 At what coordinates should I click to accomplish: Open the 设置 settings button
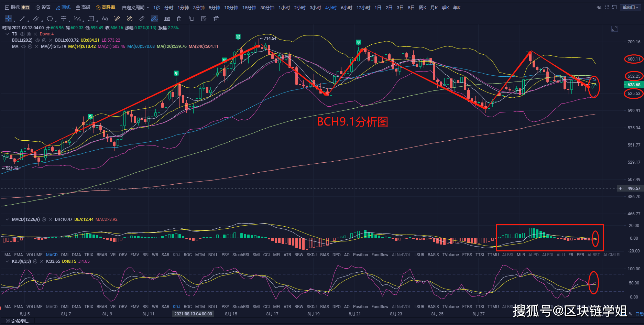point(43,8)
